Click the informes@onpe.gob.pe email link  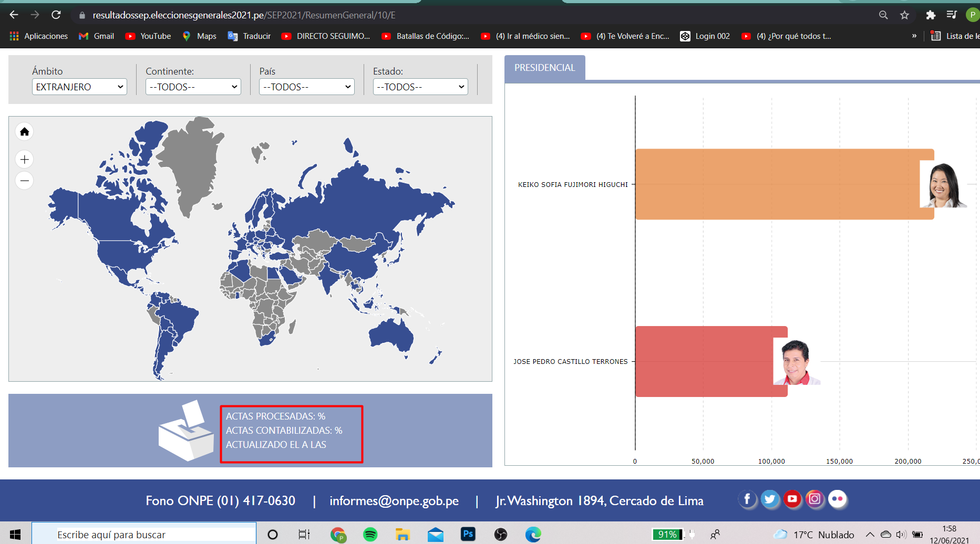pos(394,501)
